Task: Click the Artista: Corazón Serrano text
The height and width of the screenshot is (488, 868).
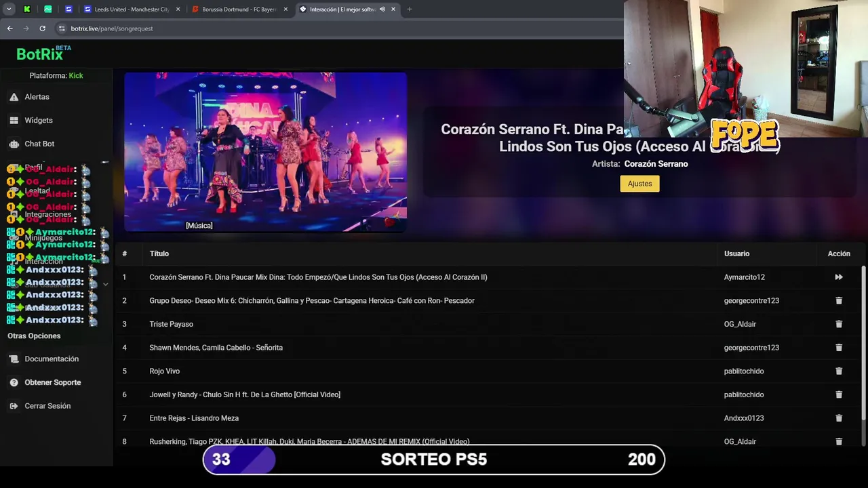Action: pyautogui.click(x=639, y=164)
